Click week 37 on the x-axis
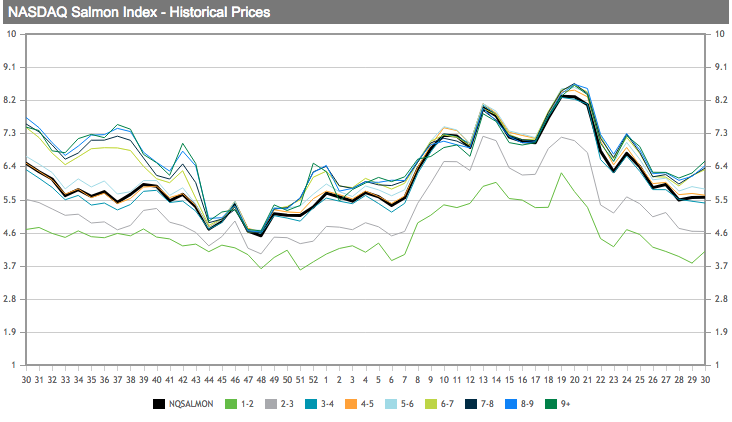The image size is (732, 422). pyautogui.click(x=117, y=380)
